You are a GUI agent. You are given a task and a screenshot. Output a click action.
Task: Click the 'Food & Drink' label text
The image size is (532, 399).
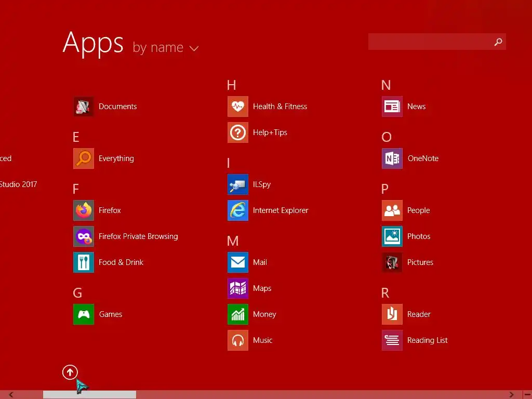[x=121, y=262]
